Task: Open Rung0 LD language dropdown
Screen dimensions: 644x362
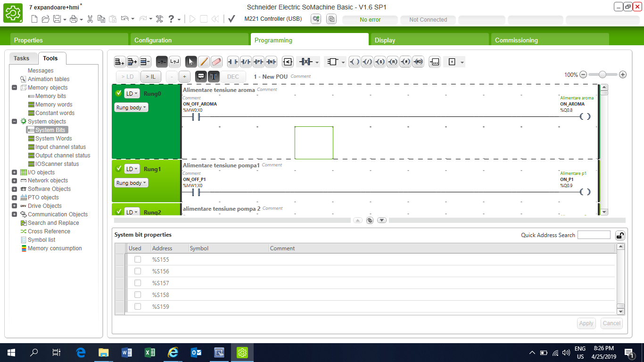Action: 132,94
